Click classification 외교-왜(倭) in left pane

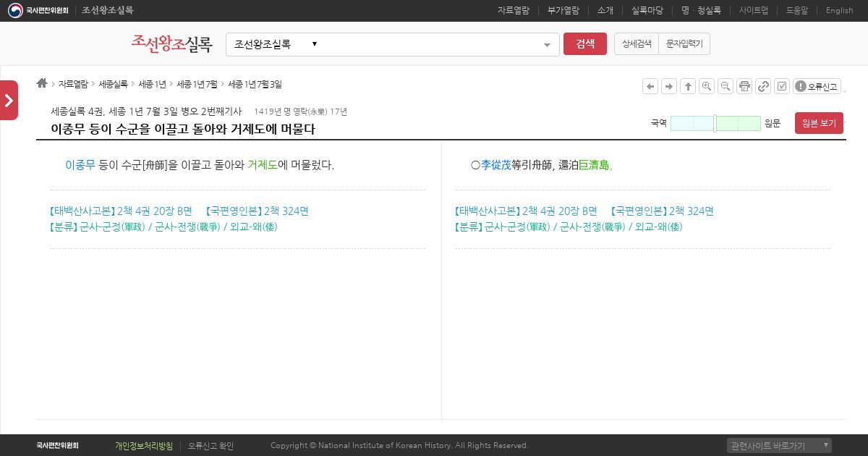coord(254,227)
